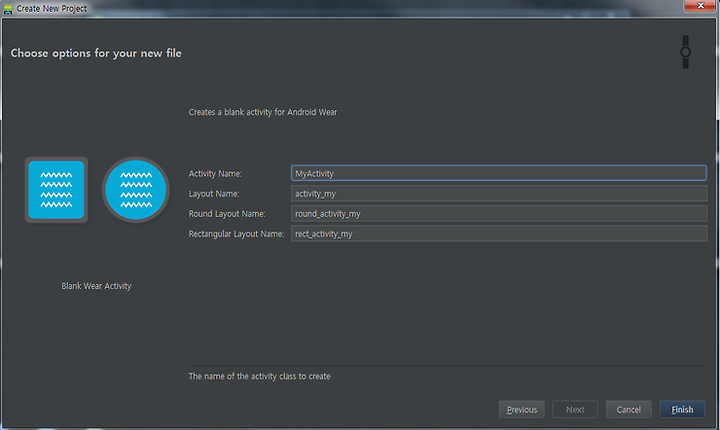Click the 'Choose options for your new file' heading
The image size is (720, 430).
pyautogui.click(x=96, y=53)
